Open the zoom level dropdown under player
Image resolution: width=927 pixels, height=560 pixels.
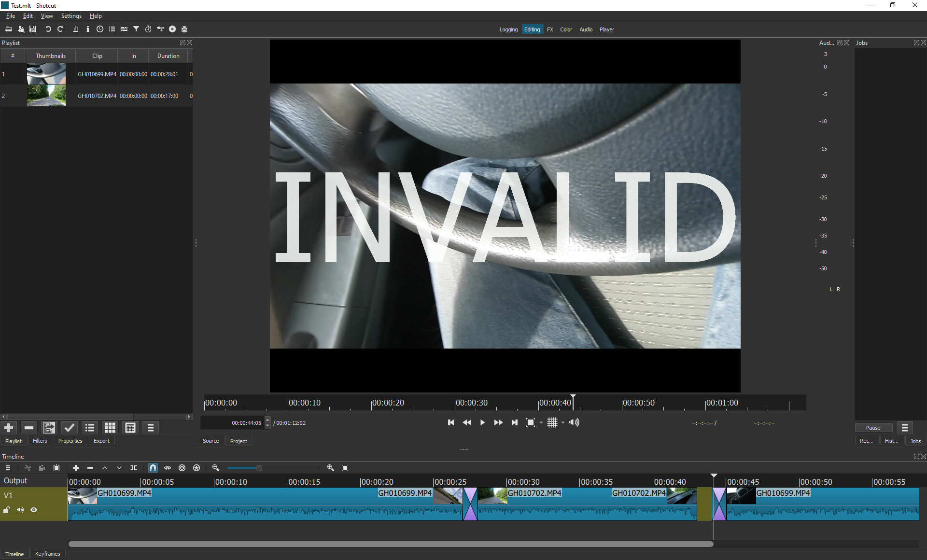[541, 423]
